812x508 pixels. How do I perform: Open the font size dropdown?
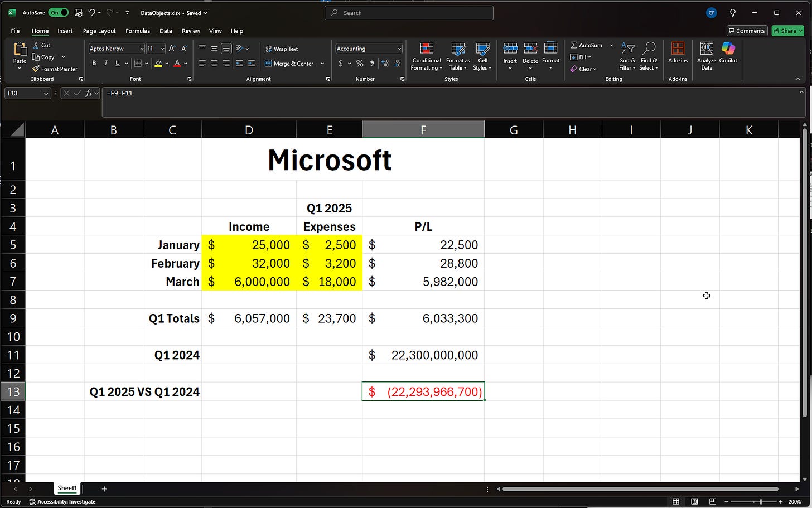pyautogui.click(x=162, y=49)
